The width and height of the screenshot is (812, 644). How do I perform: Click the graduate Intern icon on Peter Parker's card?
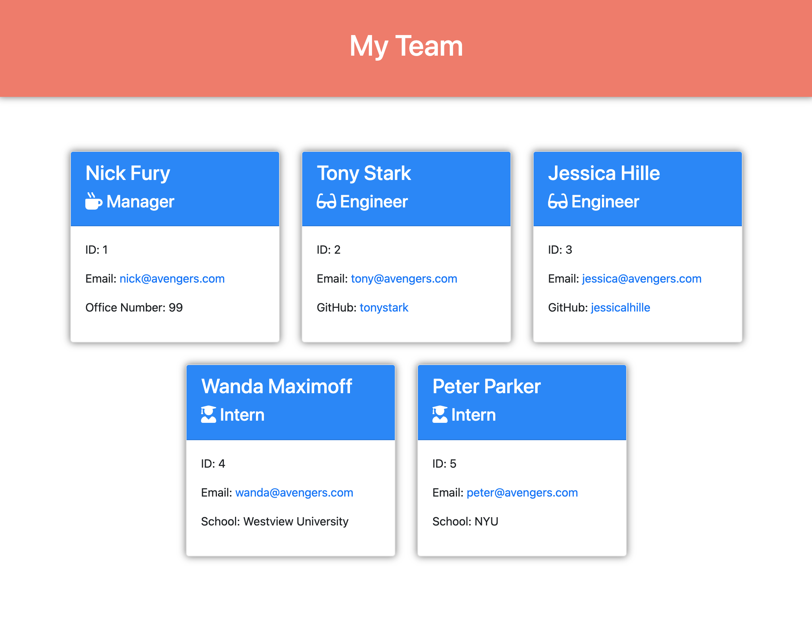(440, 415)
